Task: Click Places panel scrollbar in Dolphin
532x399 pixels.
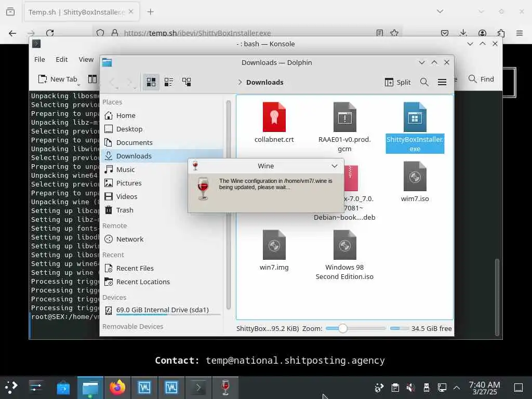Action: click(x=229, y=205)
